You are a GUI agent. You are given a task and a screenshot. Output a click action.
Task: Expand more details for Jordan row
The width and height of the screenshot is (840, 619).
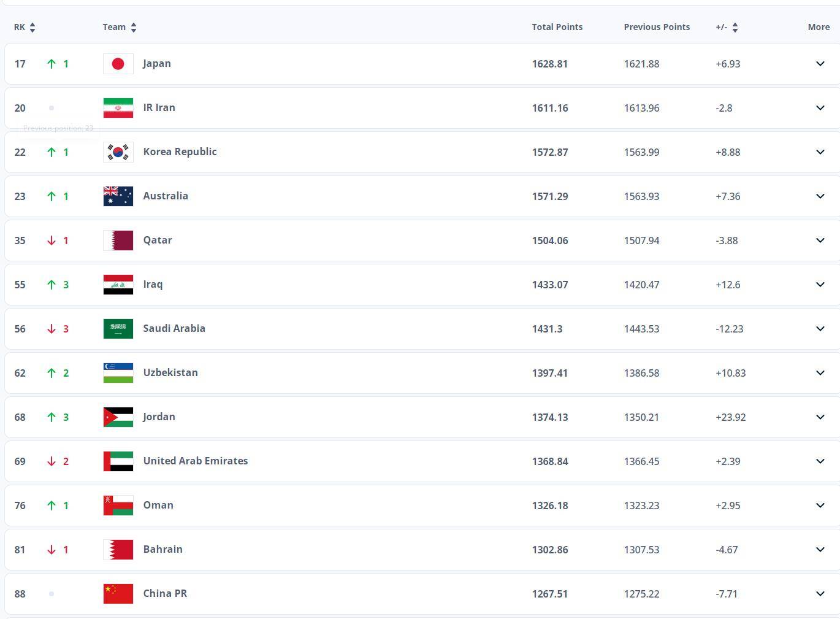pyautogui.click(x=820, y=417)
